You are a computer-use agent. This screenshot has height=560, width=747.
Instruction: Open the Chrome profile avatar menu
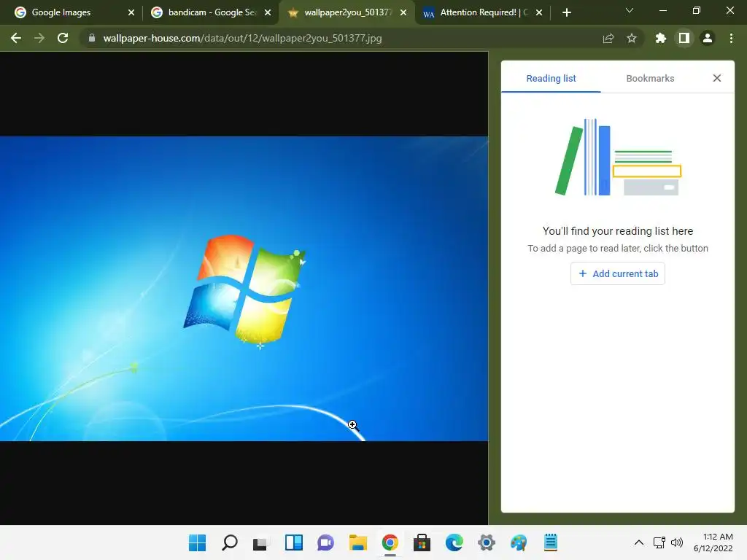pyautogui.click(x=708, y=38)
